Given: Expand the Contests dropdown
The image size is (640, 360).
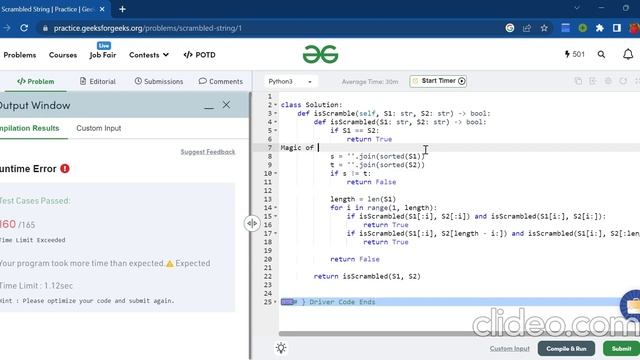Looking at the screenshot, I should tap(149, 55).
